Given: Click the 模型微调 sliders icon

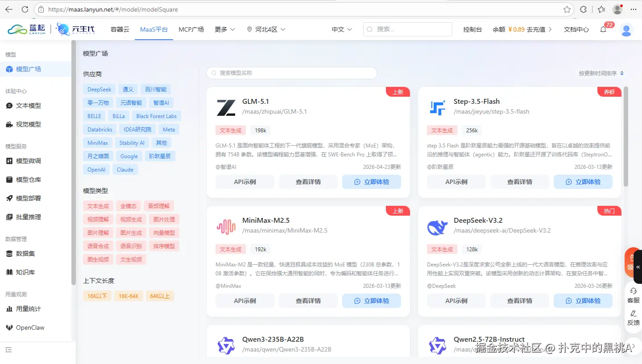Looking at the screenshot, I should 9,161.
